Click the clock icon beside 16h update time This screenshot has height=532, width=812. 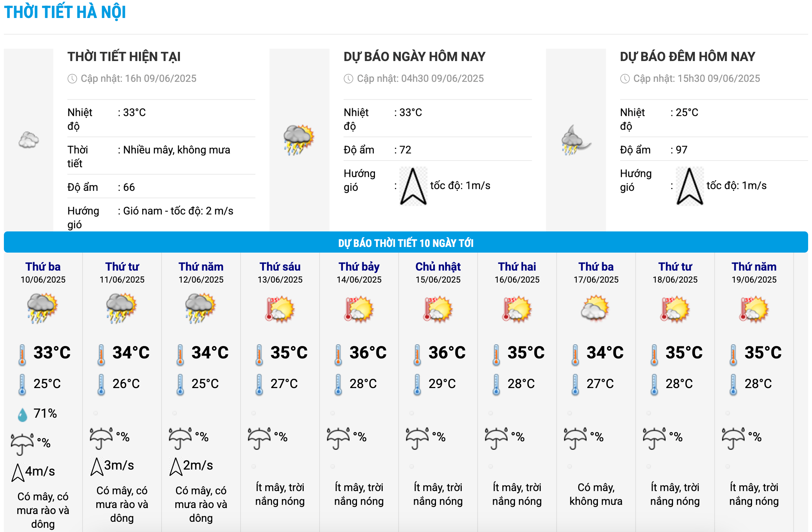tap(72, 79)
